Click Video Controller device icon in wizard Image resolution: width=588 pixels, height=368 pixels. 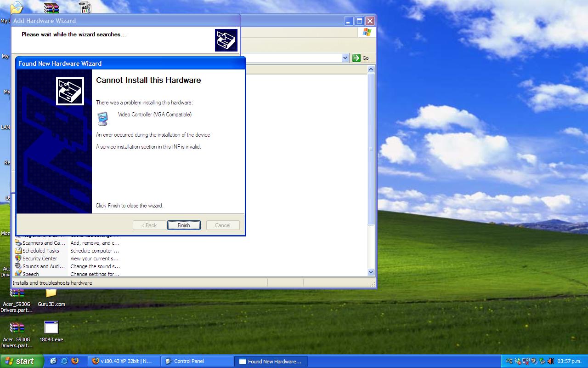(103, 118)
